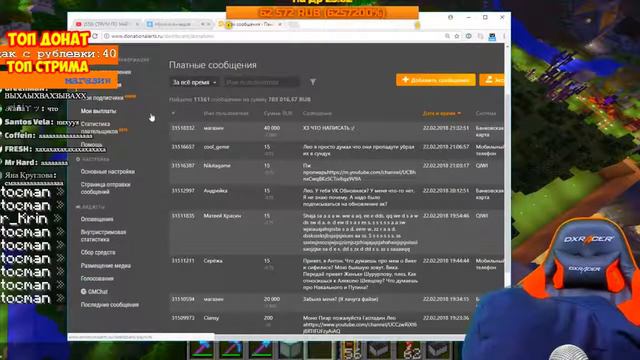The image size is (640, 360).
Task: Click 'Сумма, RUB' column header
Action: pyautogui.click(x=278, y=113)
